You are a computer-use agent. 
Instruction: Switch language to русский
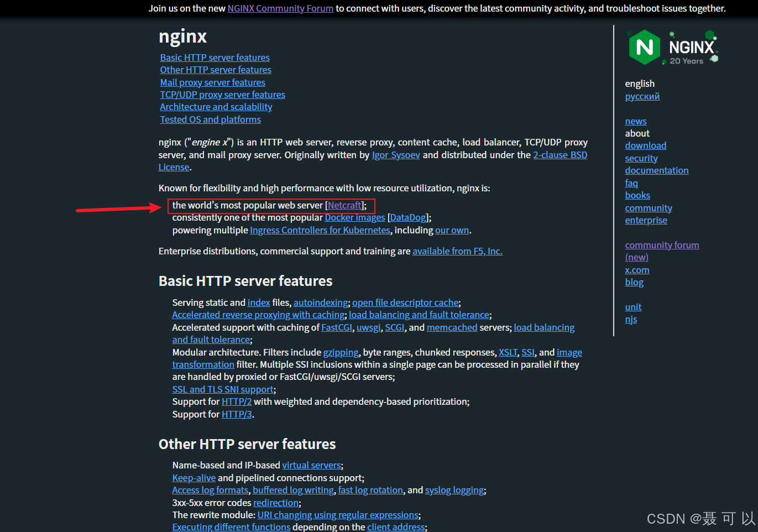coord(642,96)
